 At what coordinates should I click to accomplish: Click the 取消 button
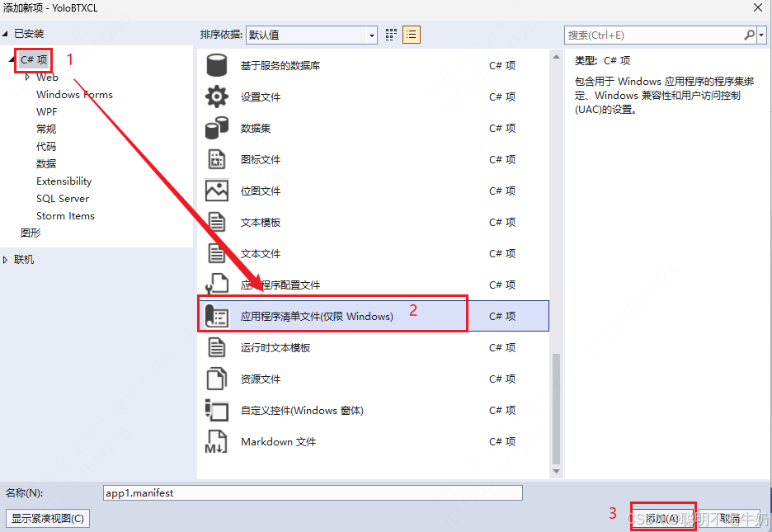coord(729,518)
